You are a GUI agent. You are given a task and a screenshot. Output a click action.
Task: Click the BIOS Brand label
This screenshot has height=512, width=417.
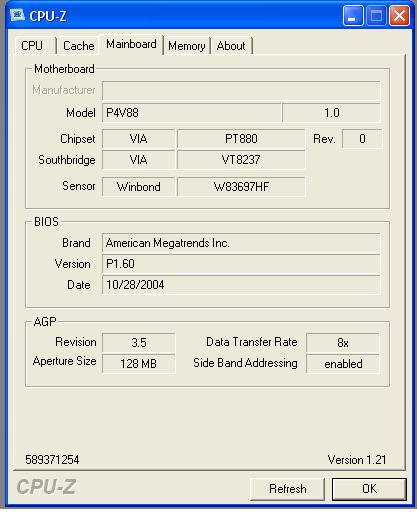click(x=76, y=243)
